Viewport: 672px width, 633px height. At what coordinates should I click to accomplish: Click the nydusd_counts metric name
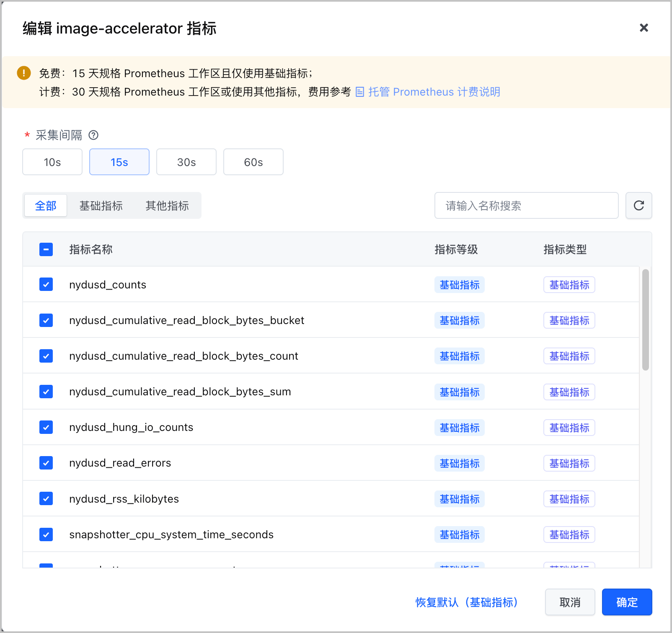tap(108, 285)
